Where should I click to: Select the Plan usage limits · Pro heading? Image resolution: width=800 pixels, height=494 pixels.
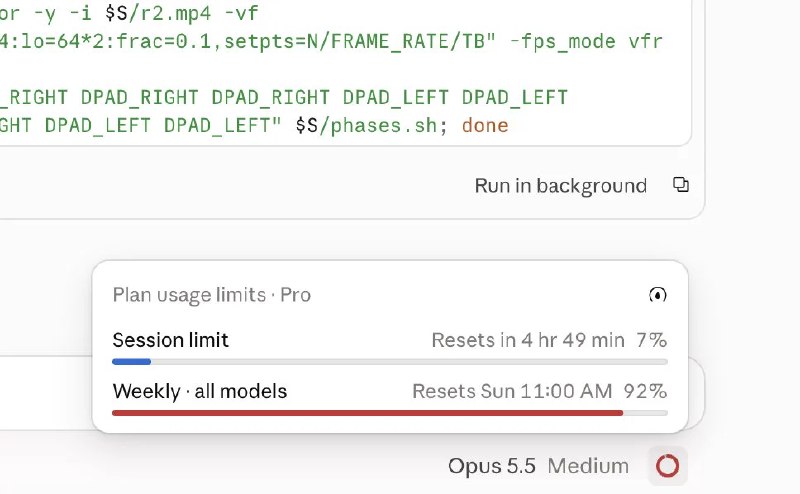pyautogui.click(x=212, y=295)
